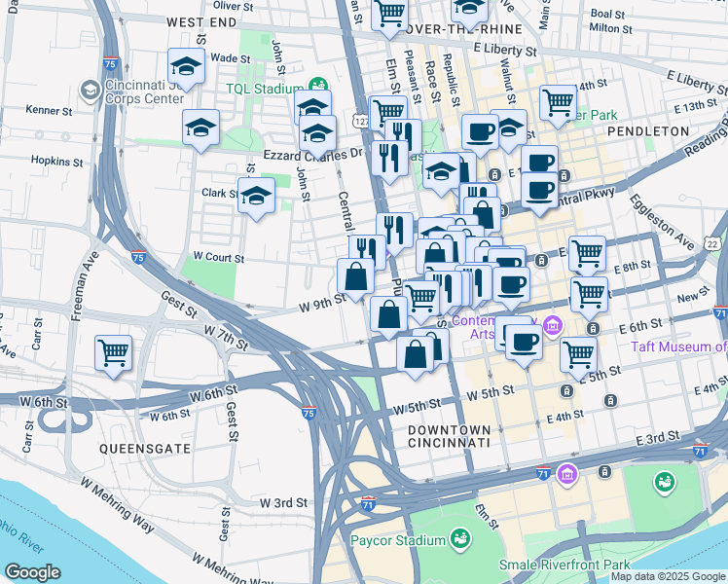This screenshot has height=584, width=728.
Task: Open the Map data ©2025 Google attribution
Action: coord(668,577)
